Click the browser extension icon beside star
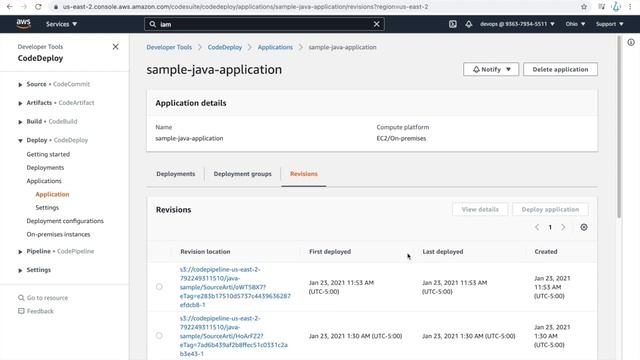640x360 pixels. (x=601, y=7)
